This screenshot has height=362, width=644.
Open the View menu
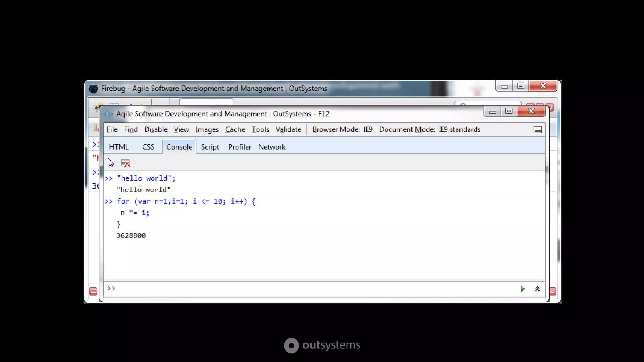(x=181, y=130)
